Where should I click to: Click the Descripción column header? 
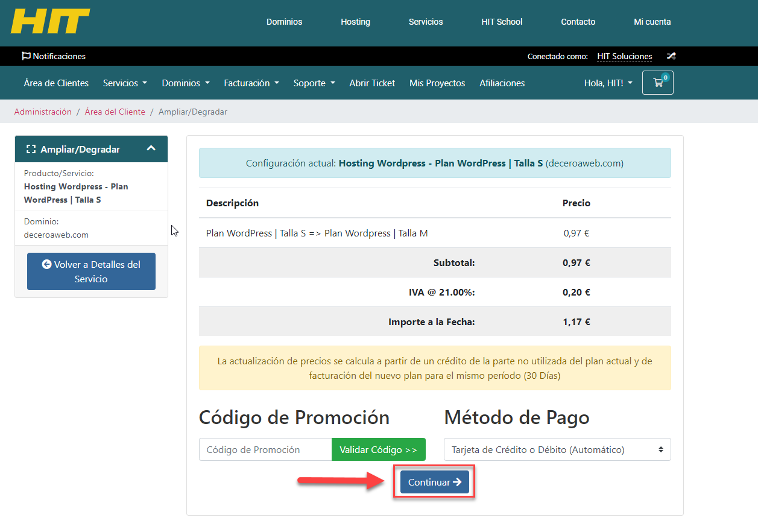[x=232, y=203]
